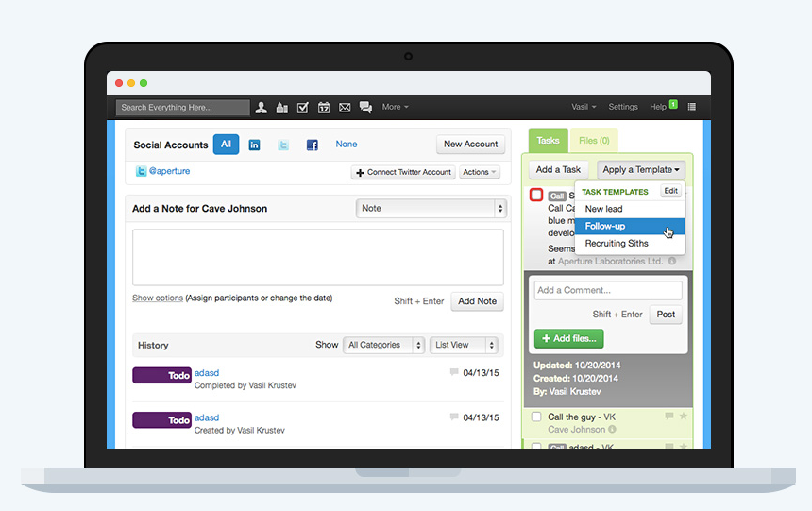Click the Add a Task button
This screenshot has height=511, width=812.
558,169
